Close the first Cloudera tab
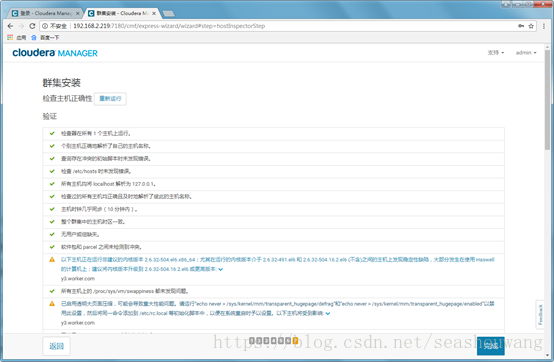The height and width of the screenshot is (362, 554). (78, 13)
